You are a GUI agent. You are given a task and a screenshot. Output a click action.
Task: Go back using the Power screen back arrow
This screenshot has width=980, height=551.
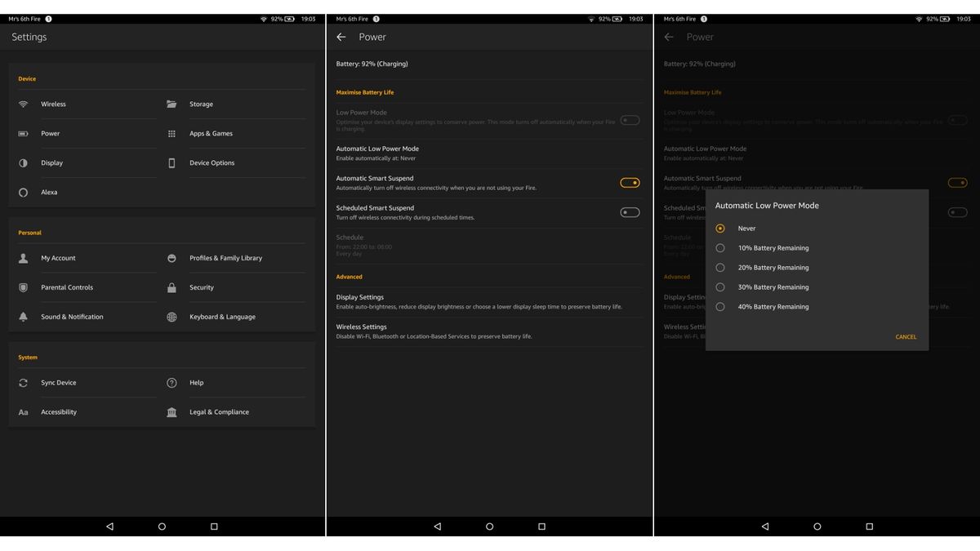(341, 37)
